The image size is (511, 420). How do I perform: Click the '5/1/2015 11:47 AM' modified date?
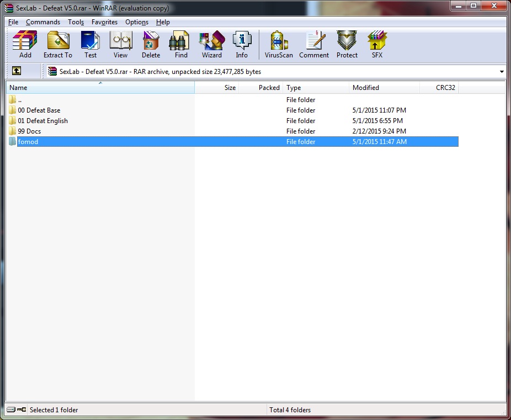[379, 141]
